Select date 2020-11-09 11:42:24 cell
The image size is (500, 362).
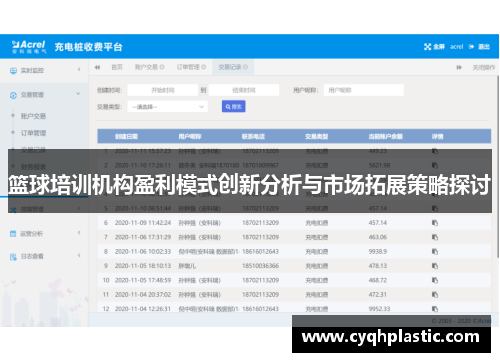click(x=143, y=223)
